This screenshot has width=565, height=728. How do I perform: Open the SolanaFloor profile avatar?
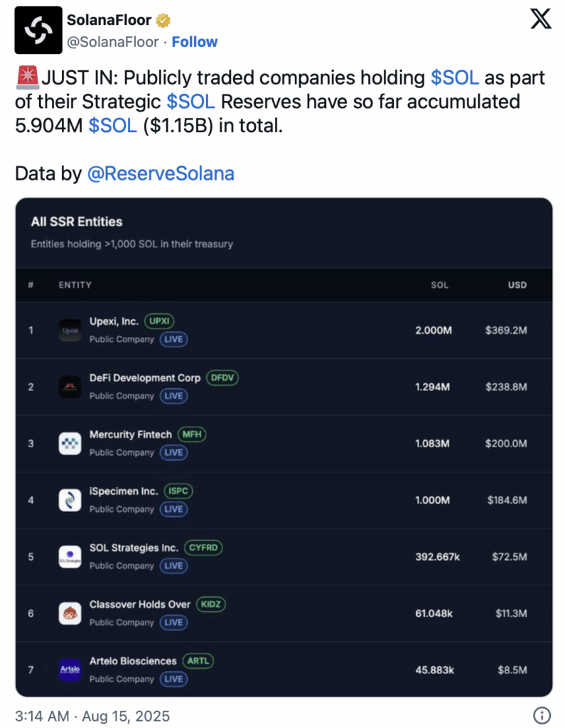(38, 30)
